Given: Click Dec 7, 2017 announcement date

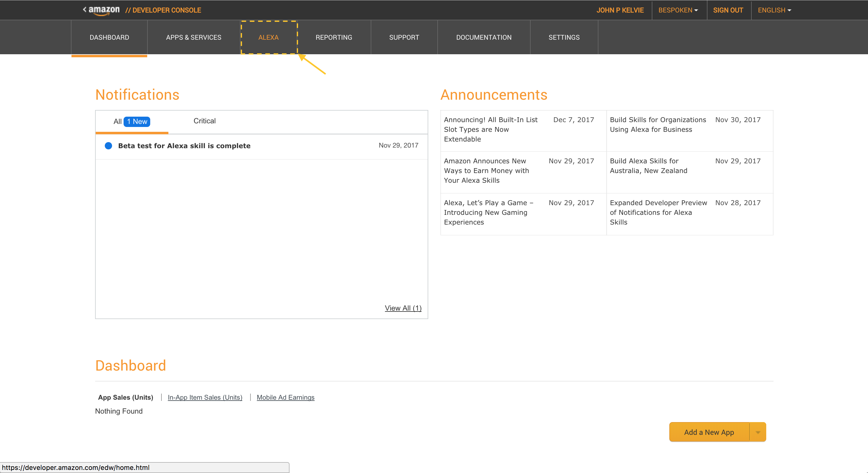Looking at the screenshot, I should pos(574,120).
